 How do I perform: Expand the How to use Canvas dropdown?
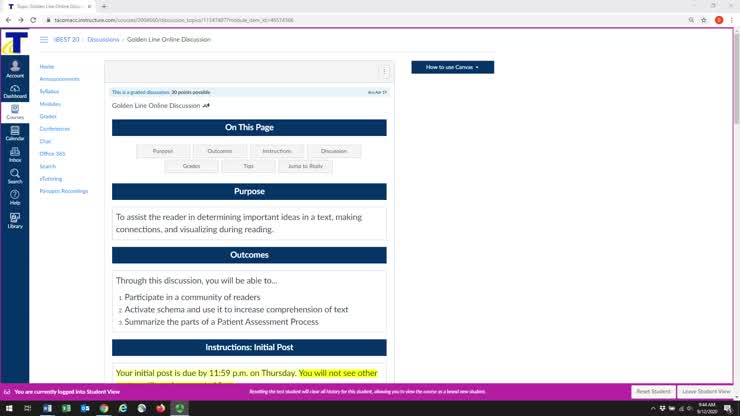453,67
